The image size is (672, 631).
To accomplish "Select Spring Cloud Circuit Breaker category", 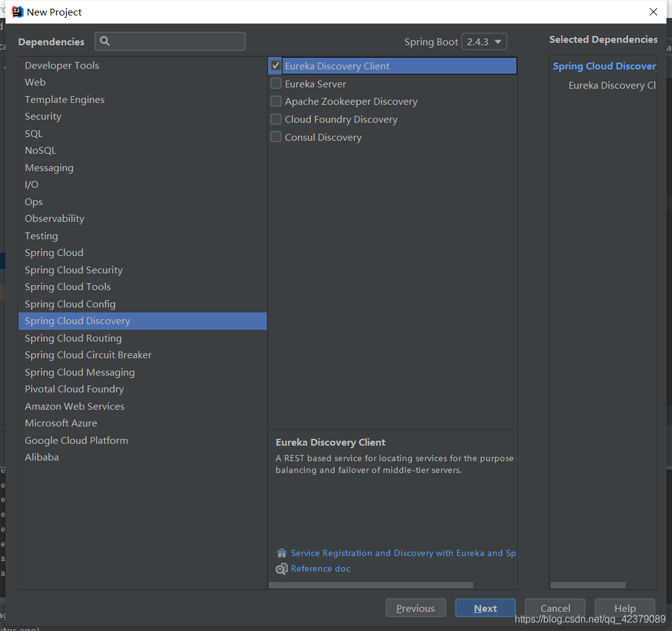I will 142,355.
